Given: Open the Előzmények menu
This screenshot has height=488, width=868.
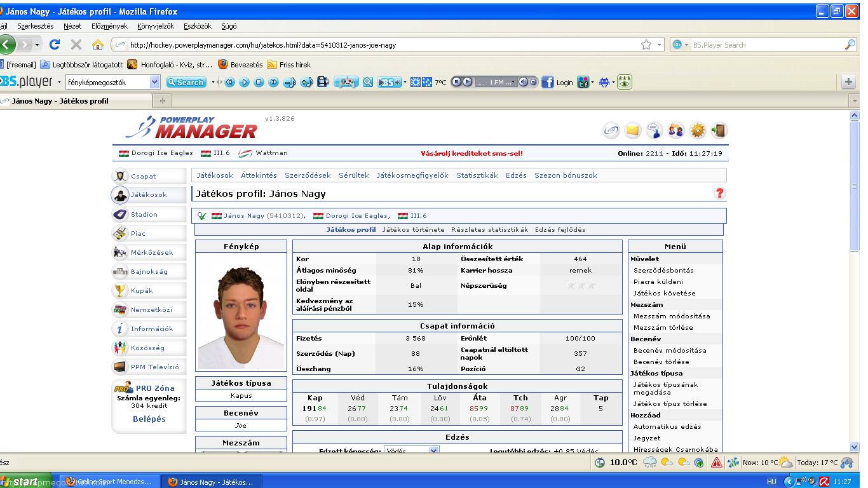Looking at the screenshot, I should tap(109, 26).
